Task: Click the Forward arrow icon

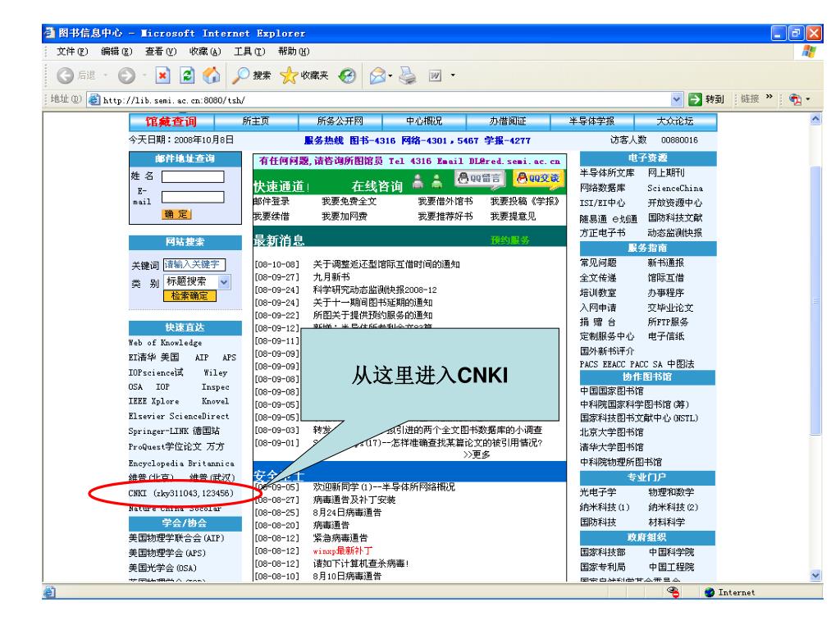Action: pos(126,75)
